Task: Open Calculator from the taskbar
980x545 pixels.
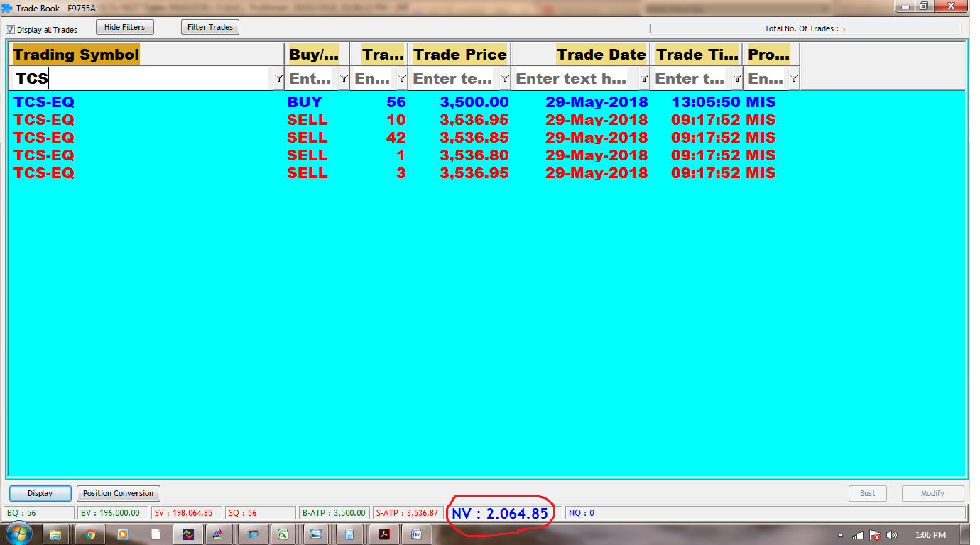Action: pos(349,534)
